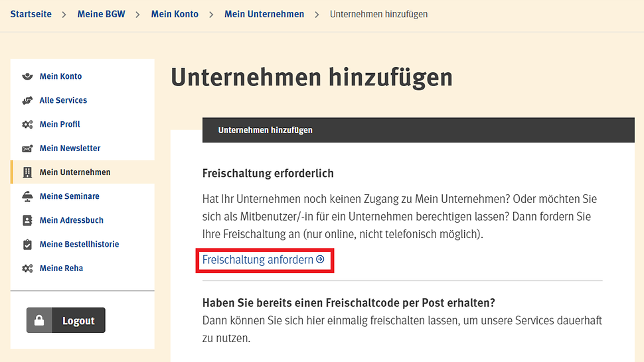This screenshot has width=644, height=362.
Task: Click the Freischaltcode per Post erhalten heading
Action: (x=349, y=303)
